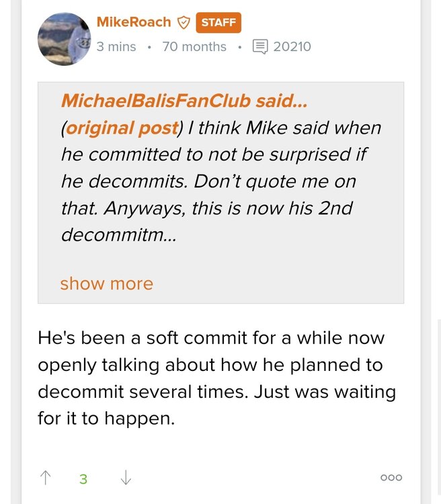The image size is (441, 504).
Task: Expand the quote with show more
Action: 106,283
